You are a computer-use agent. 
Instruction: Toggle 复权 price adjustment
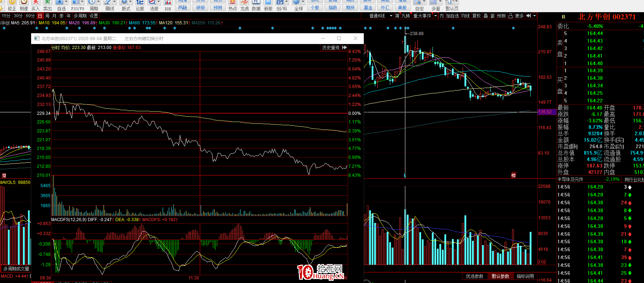point(477,16)
